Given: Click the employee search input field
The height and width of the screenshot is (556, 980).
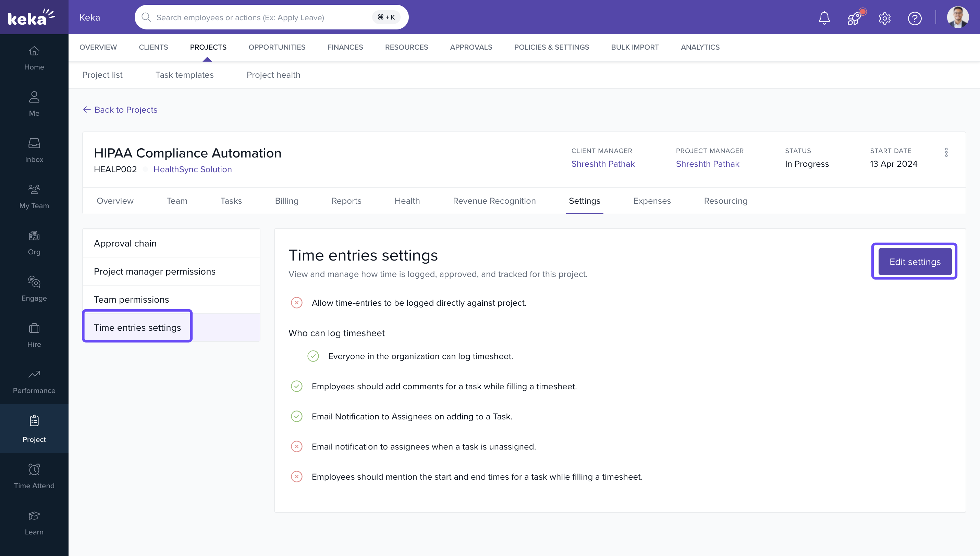Looking at the screenshot, I should [260, 17].
